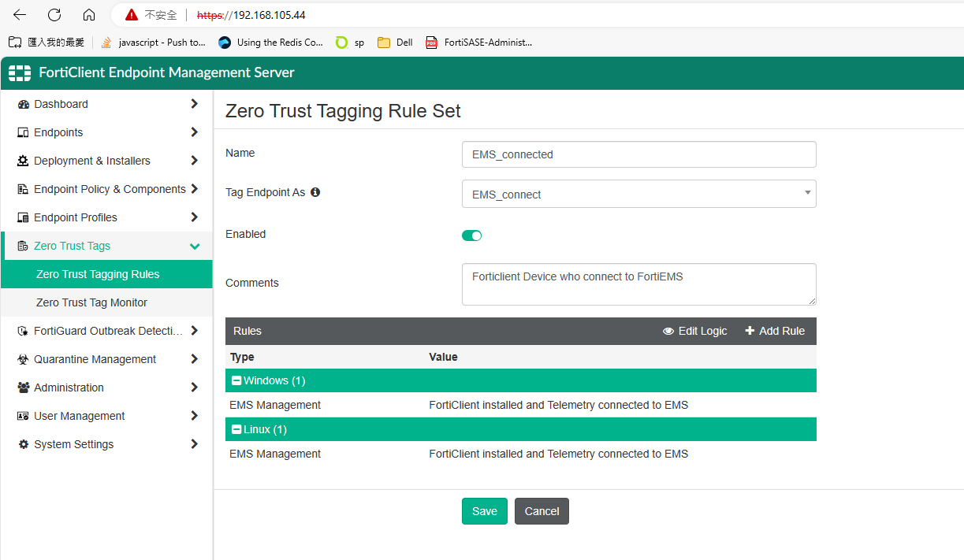
Task: Click the Endpoint Profiles icon in sidebar
Action: click(23, 217)
